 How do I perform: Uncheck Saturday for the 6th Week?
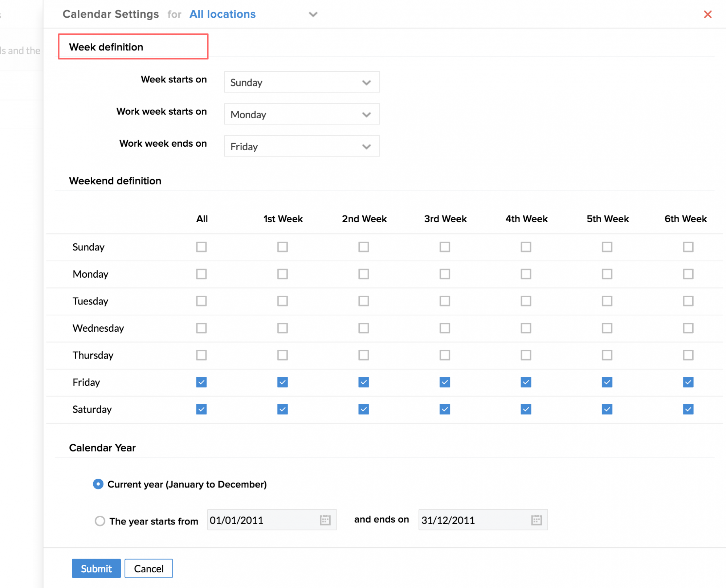(688, 409)
